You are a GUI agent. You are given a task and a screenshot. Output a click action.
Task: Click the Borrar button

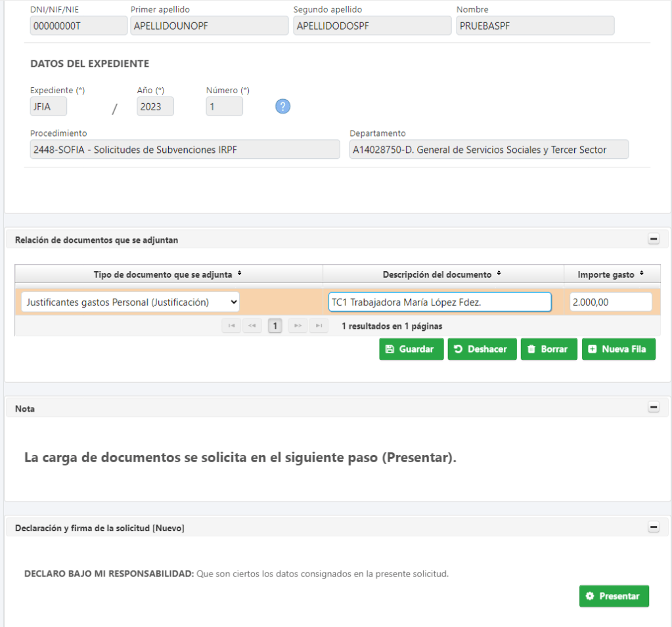(x=549, y=349)
